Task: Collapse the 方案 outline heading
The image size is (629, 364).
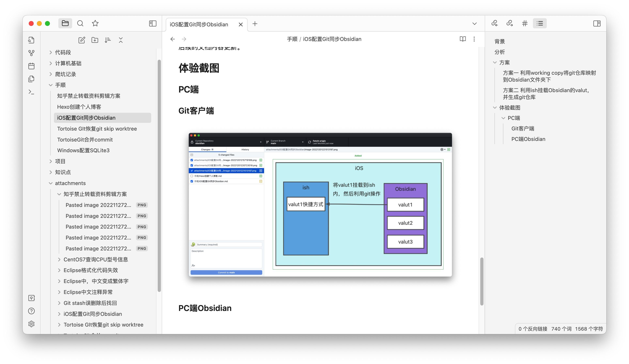Action: 495,63
